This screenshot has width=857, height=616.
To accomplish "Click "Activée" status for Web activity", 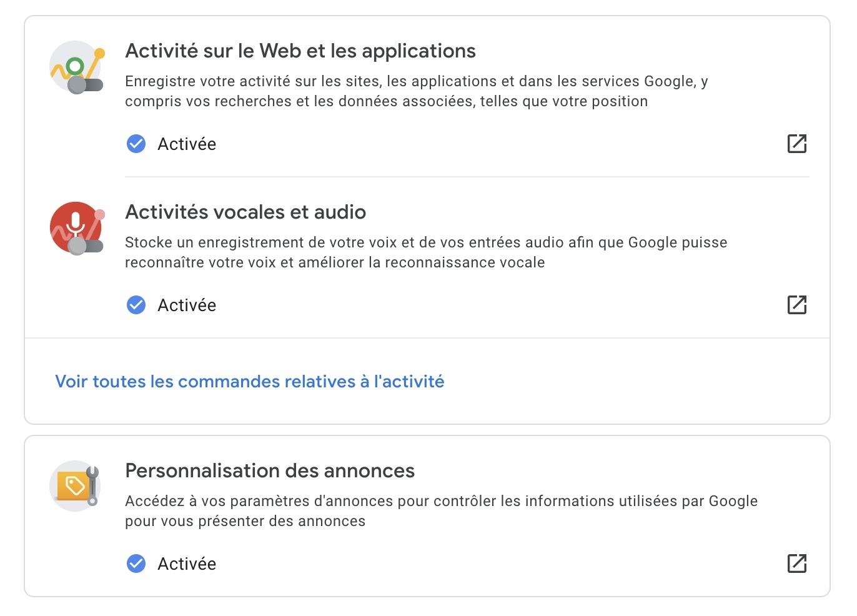I will point(187,144).
